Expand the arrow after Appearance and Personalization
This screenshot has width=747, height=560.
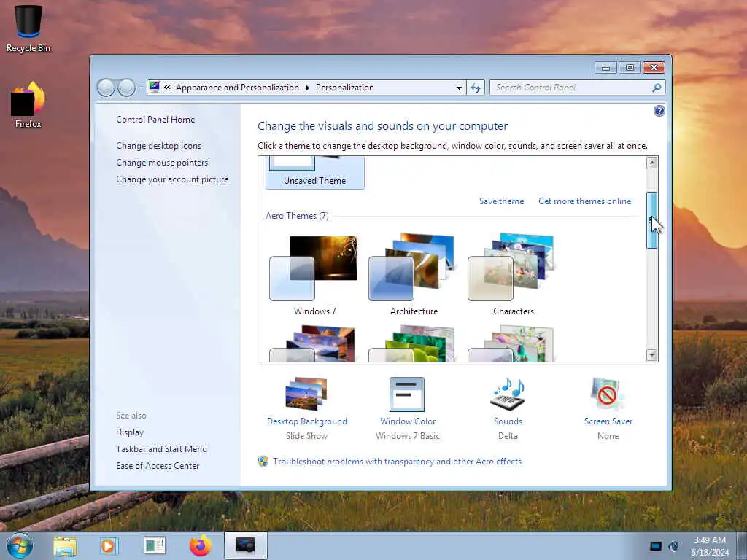coord(307,87)
